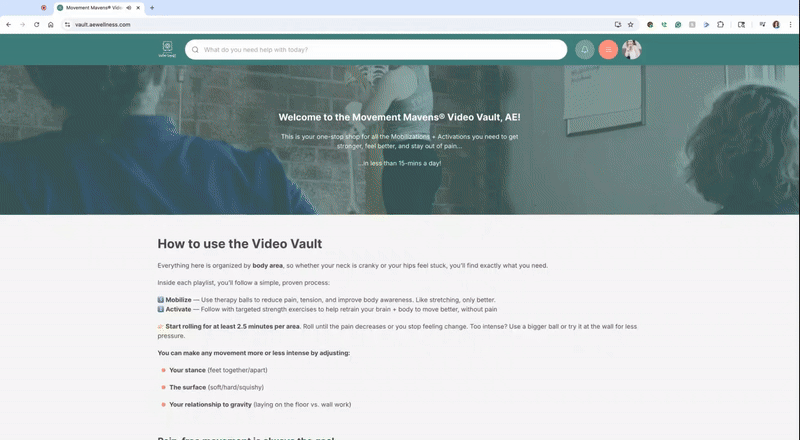Open the orange hamburger menu button
This screenshot has width=800, height=440.
pyautogui.click(x=608, y=50)
